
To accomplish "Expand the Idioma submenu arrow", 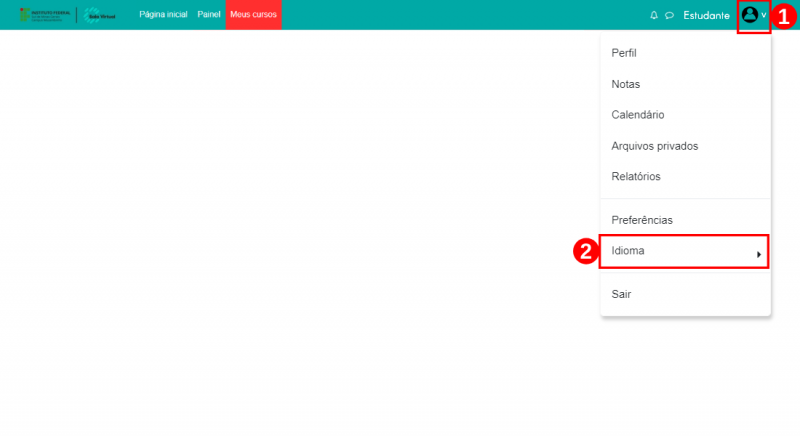I will [759, 254].
